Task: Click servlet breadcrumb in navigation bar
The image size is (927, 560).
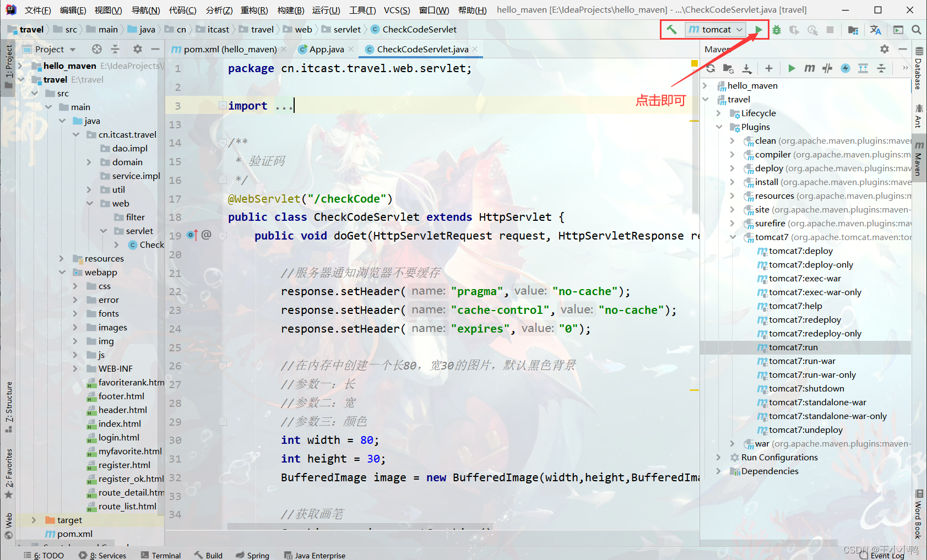Action: [x=347, y=30]
